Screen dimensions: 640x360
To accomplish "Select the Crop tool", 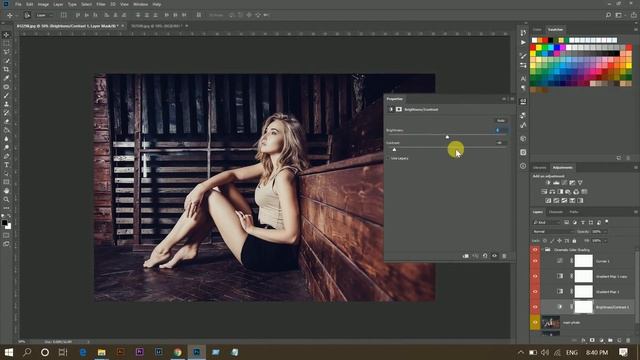I will click(6, 69).
